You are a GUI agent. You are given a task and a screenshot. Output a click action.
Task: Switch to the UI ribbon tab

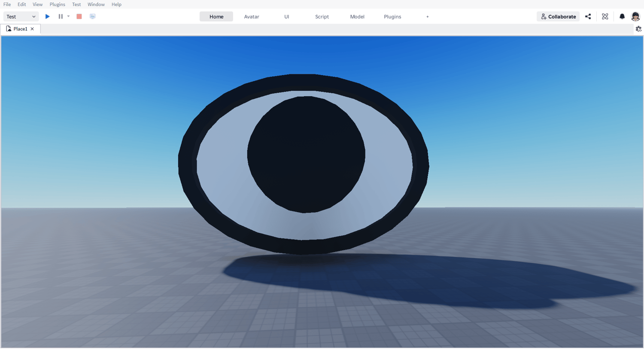(x=287, y=16)
